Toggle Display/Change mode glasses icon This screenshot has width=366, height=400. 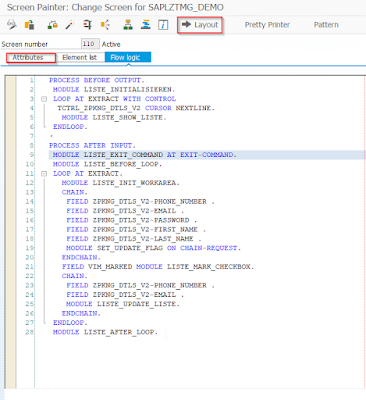pyautogui.click(x=12, y=25)
